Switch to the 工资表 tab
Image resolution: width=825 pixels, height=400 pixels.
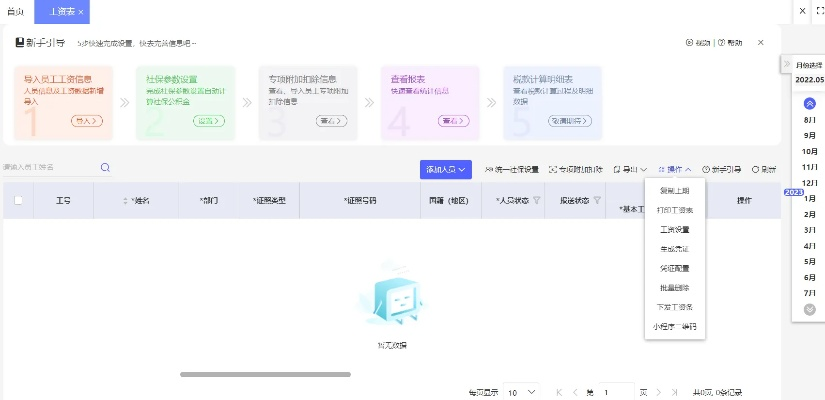coord(62,12)
